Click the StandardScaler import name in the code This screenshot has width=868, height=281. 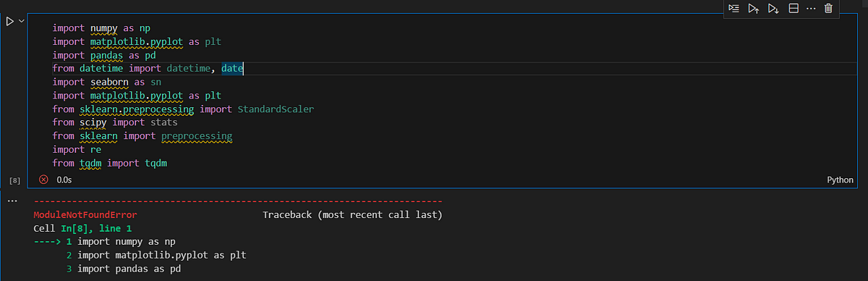275,109
